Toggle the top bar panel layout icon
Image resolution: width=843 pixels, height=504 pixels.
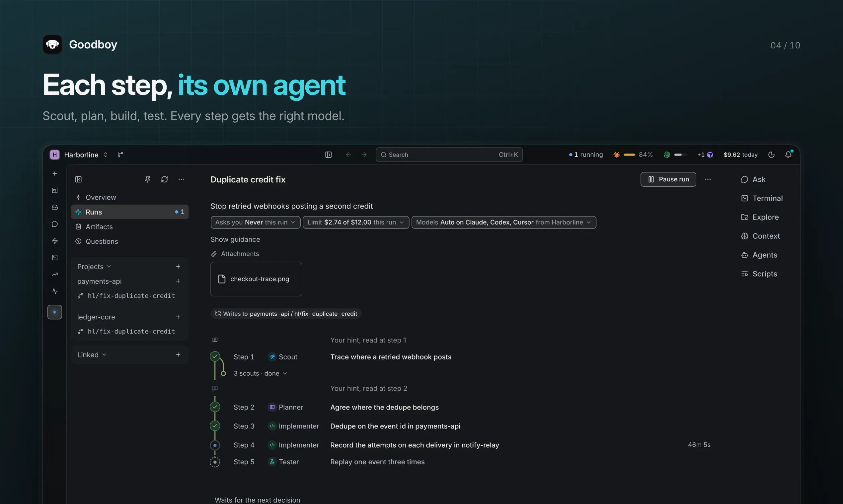pyautogui.click(x=328, y=155)
